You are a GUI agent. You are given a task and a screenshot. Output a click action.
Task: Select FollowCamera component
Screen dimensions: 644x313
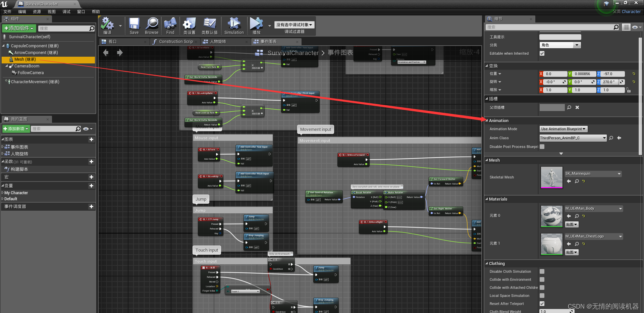(x=31, y=73)
